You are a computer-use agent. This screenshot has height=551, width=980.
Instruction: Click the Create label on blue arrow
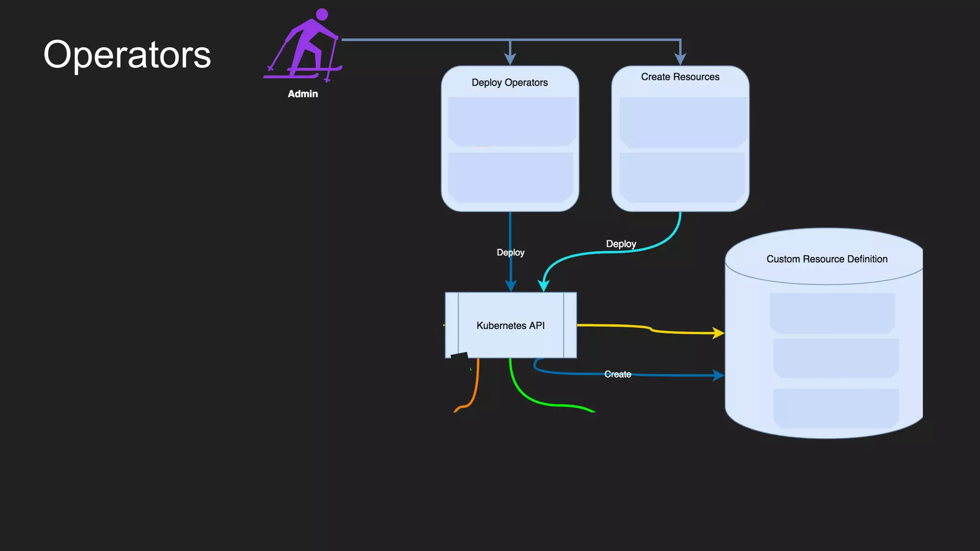[x=617, y=374]
